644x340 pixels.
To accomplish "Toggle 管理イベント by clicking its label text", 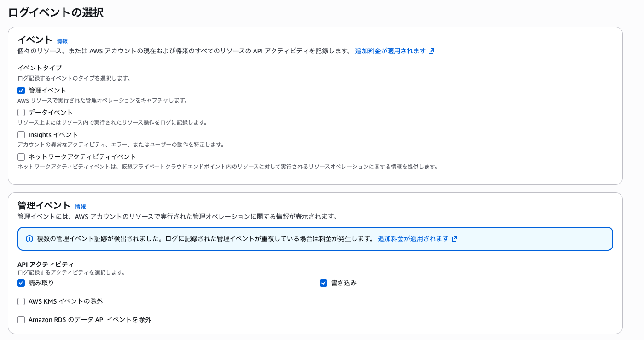I will point(47,91).
